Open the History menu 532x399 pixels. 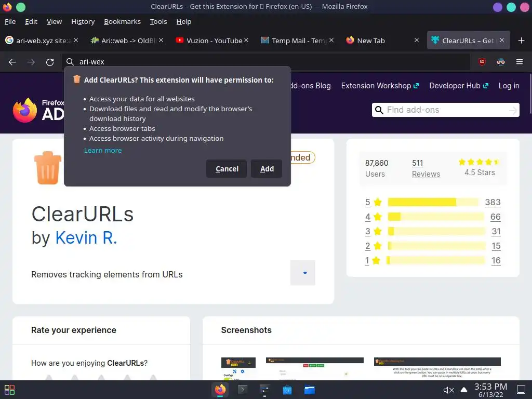click(83, 21)
